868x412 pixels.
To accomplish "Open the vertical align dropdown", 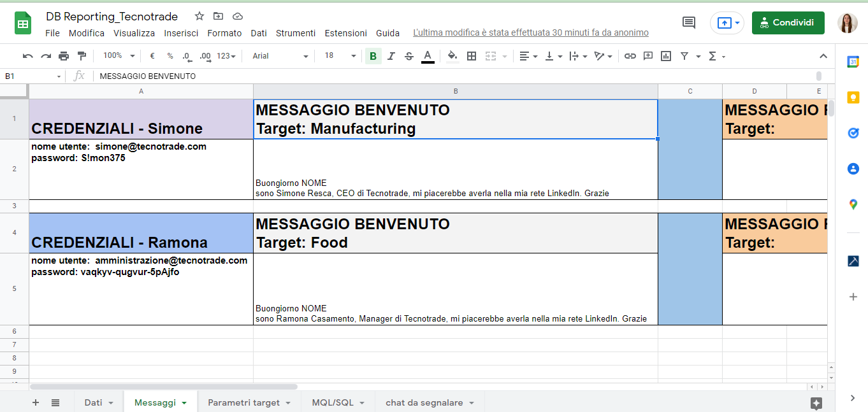I will [x=553, y=56].
